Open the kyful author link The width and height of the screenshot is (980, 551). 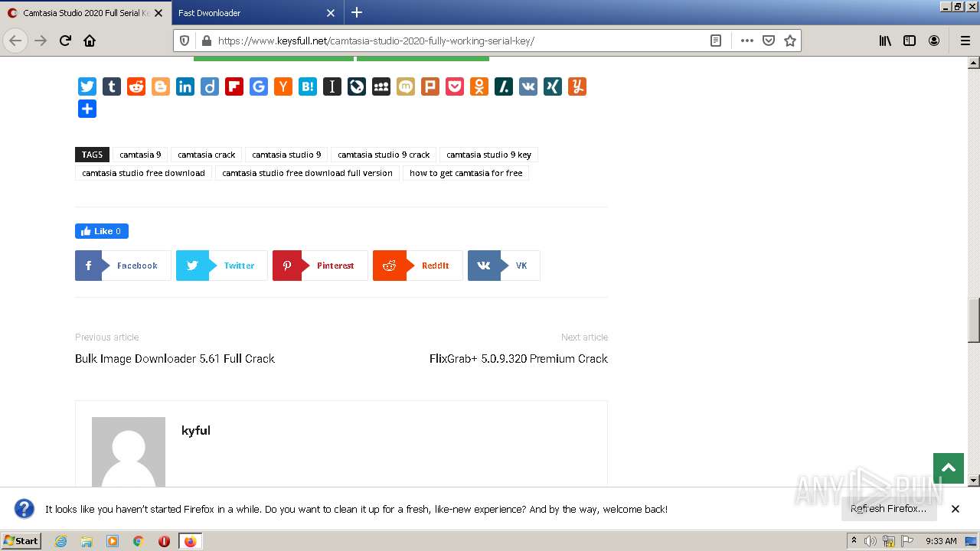[196, 431]
